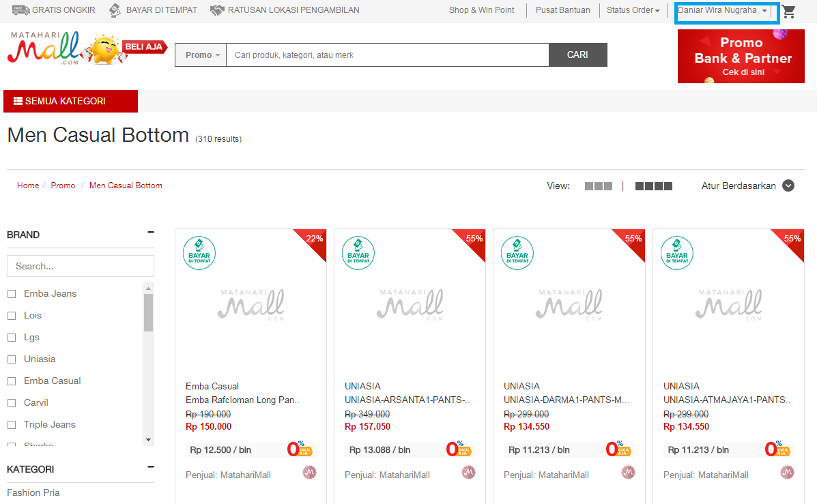
Task: Switch to four-column grid view
Action: pos(653,186)
